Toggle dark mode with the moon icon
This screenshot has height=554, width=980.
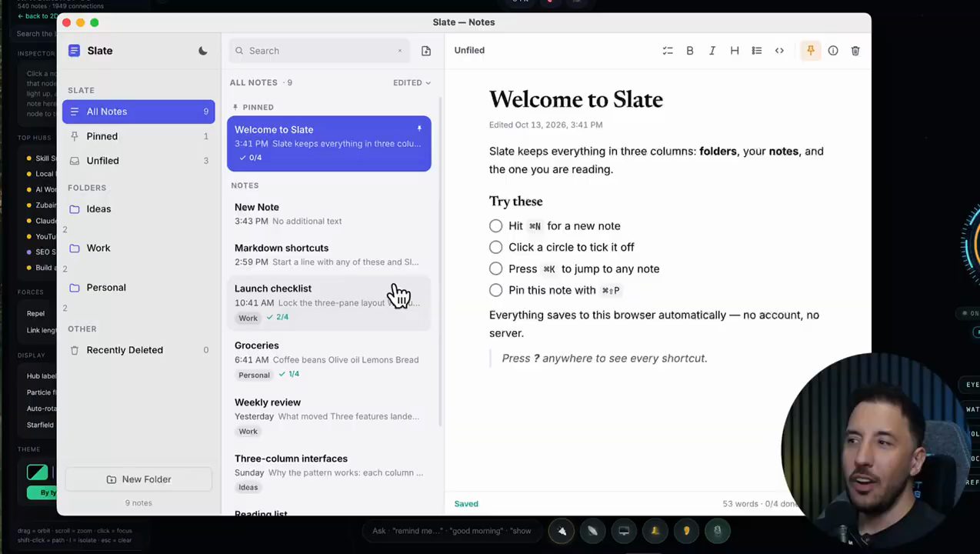pyautogui.click(x=203, y=51)
